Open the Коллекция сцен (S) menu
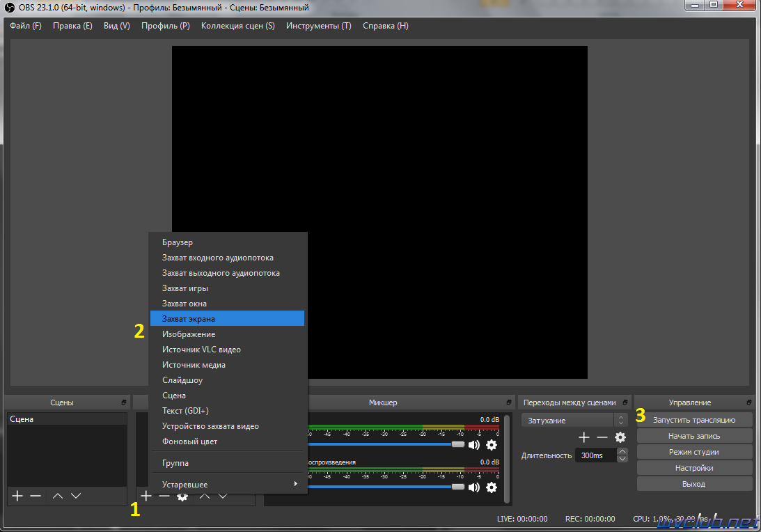The width and height of the screenshot is (761, 532). 238,26
